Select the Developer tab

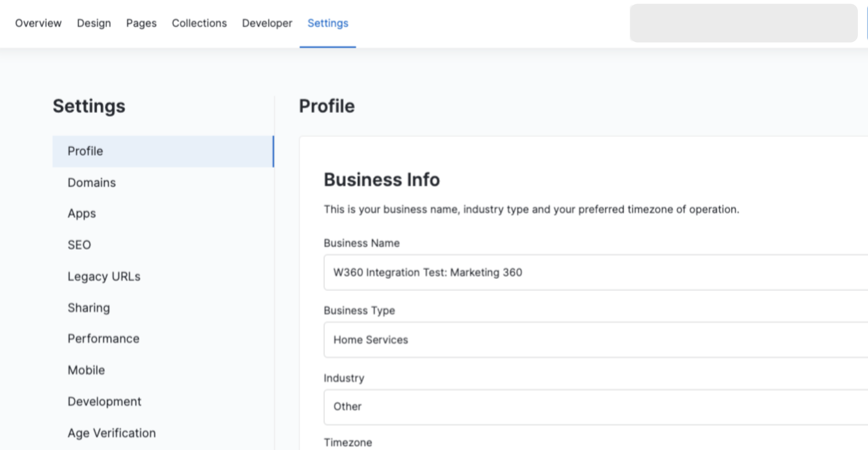(267, 23)
